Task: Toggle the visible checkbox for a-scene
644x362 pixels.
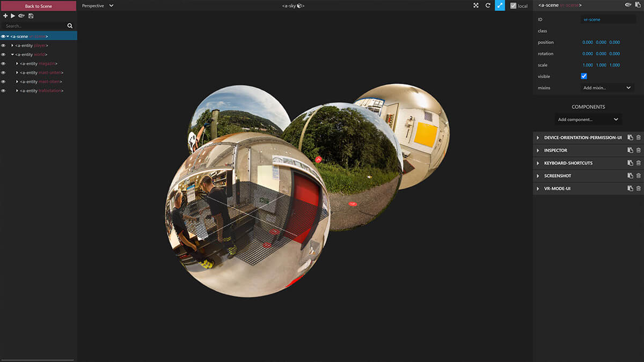Action: point(583,76)
